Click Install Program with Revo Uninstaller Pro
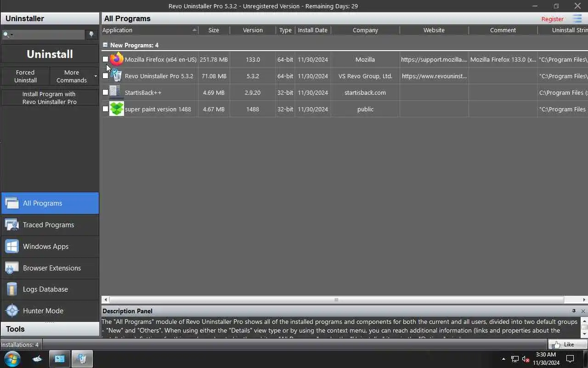 (x=50, y=98)
